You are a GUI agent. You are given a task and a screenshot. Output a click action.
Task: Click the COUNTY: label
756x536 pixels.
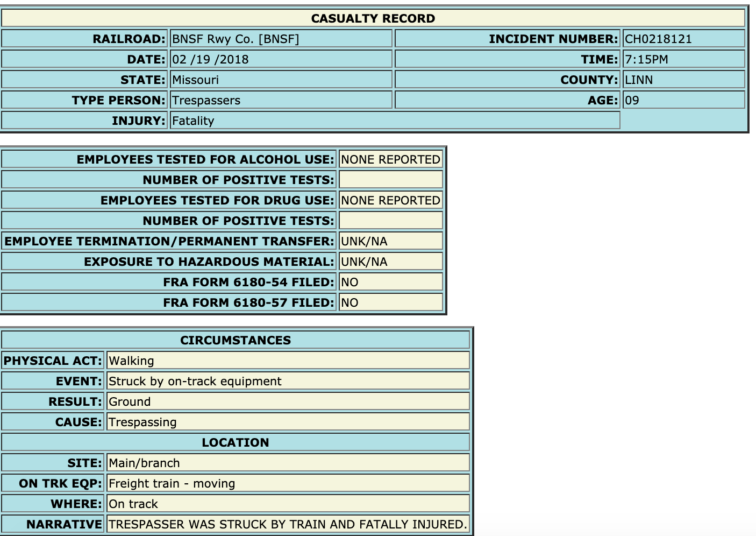589,80
